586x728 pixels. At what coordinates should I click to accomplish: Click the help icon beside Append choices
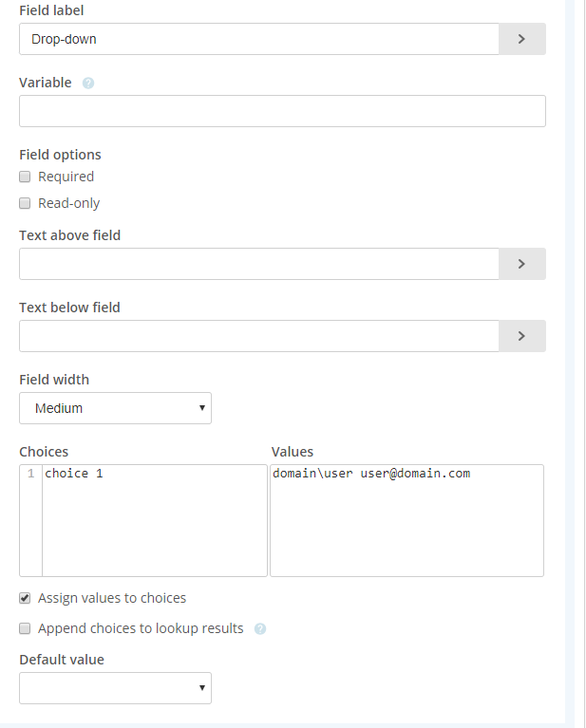tap(260, 628)
